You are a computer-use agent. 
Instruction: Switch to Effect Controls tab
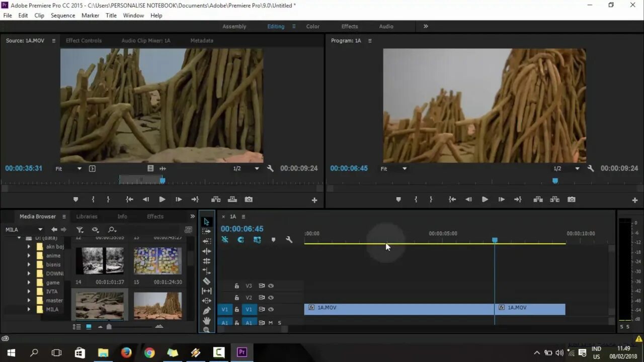84,41
